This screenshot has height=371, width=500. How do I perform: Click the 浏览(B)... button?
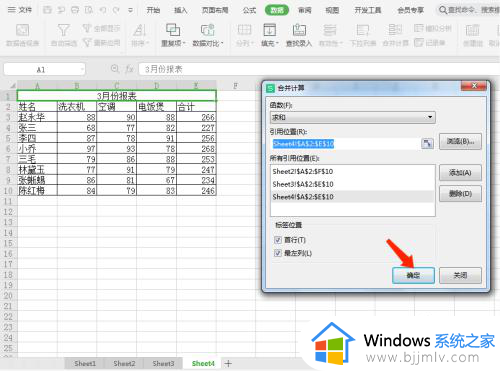point(460,141)
